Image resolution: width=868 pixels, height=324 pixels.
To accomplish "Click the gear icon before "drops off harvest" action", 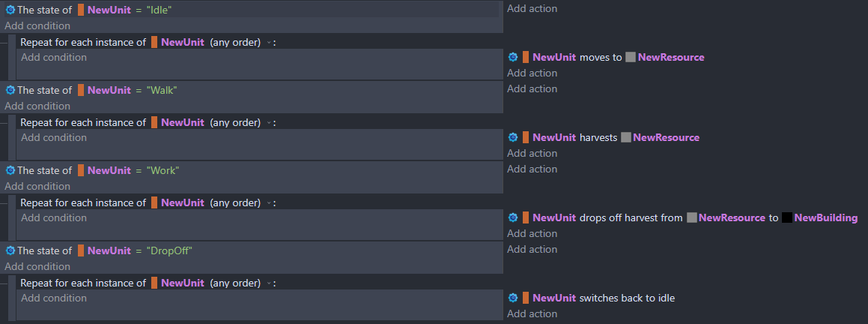I will pyautogui.click(x=513, y=217).
